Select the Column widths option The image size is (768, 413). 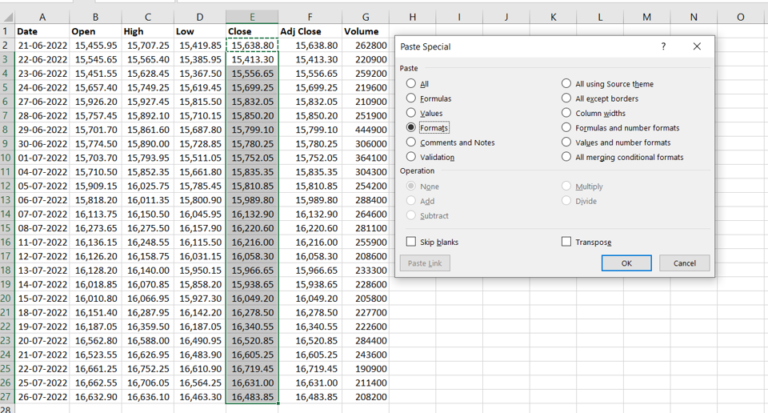tap(567, 114)
